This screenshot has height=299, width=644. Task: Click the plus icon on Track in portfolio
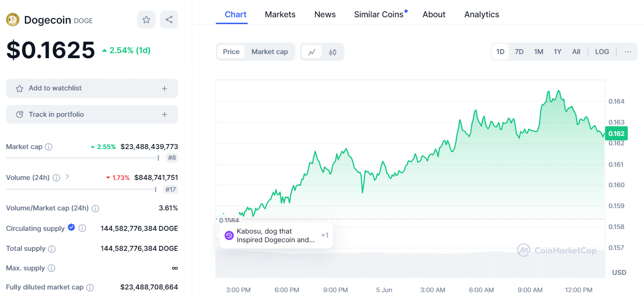(x=165, y=115)
